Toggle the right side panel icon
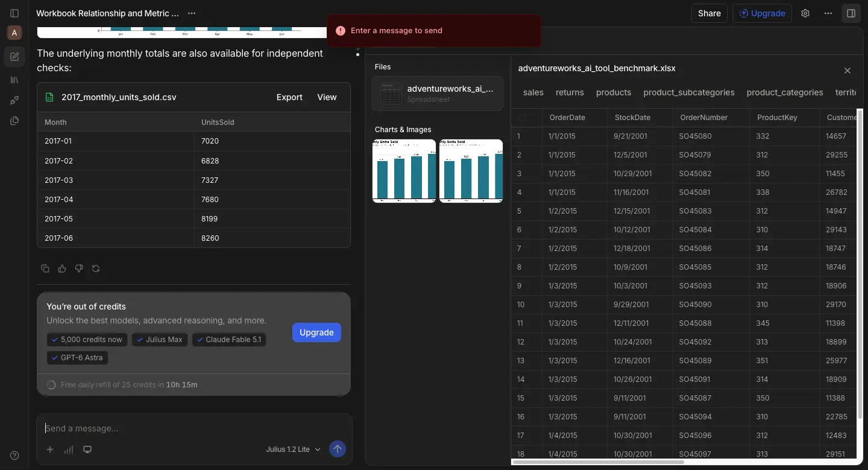 pos(851,13)
